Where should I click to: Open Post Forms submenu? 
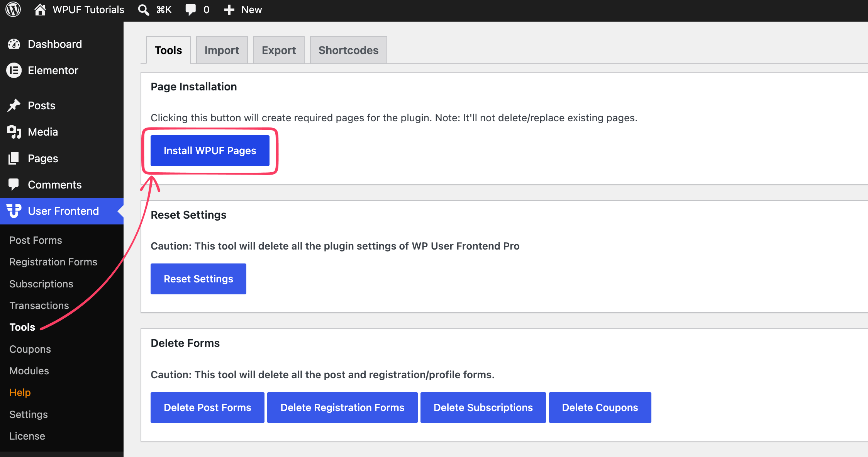click(x=36, y=240)
